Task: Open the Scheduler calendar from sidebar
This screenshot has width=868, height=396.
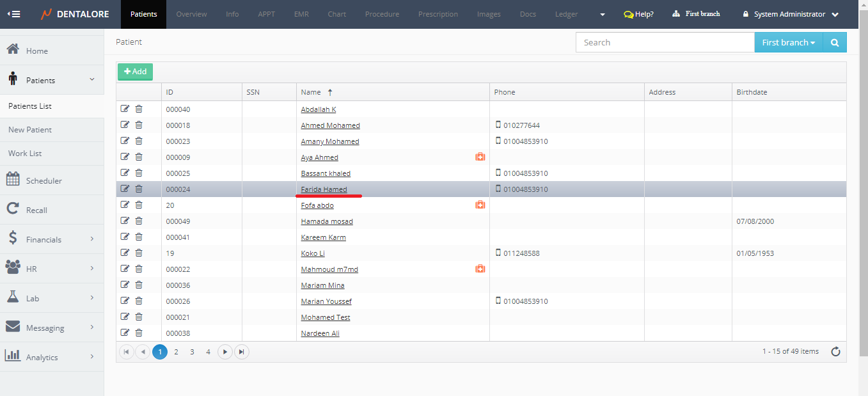Action: [43, 180]
